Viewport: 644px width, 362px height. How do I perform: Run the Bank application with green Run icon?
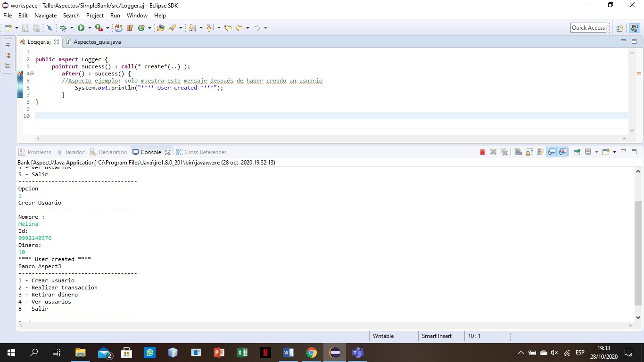81,28
